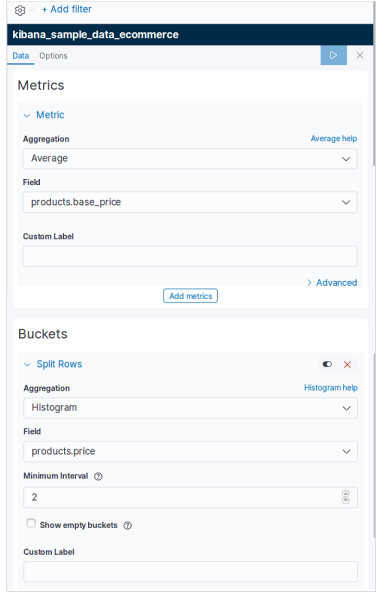Click the Add metrics button
This screenshot has width=379, height=595.
pos(190,296)
